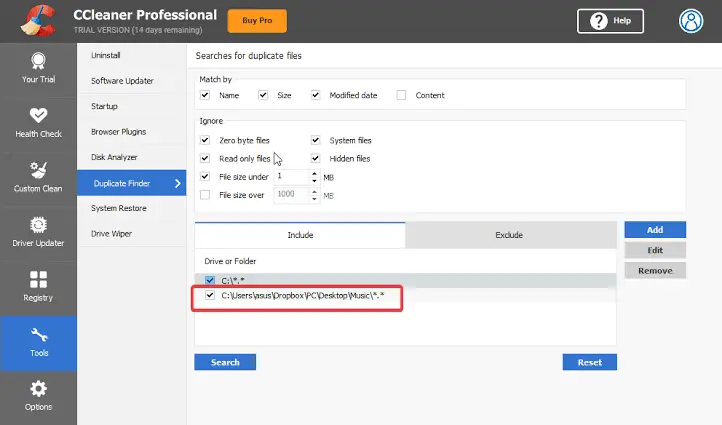This screenshot has height=425, width=722.
Task: Open Driver Updater section
Action: tap(38, 233)
